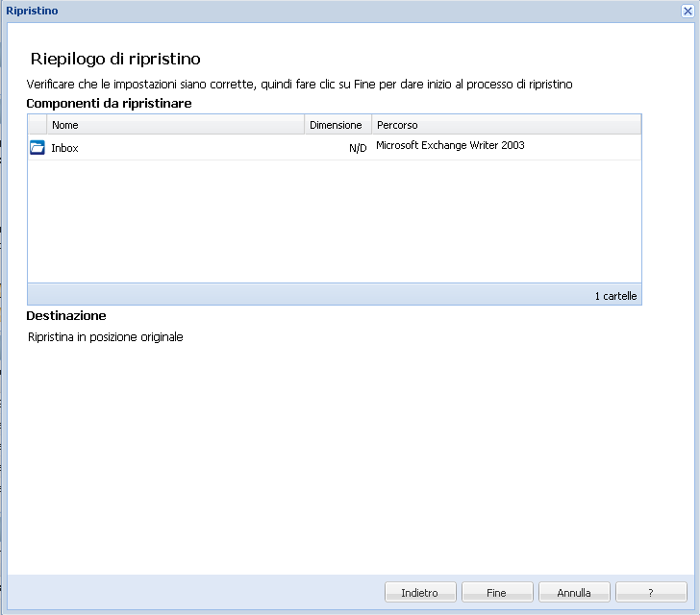The image size is (700, 615).
Task: Click Microsoft Exchange Writer 2003 path cell
Action: pos(450,145)
